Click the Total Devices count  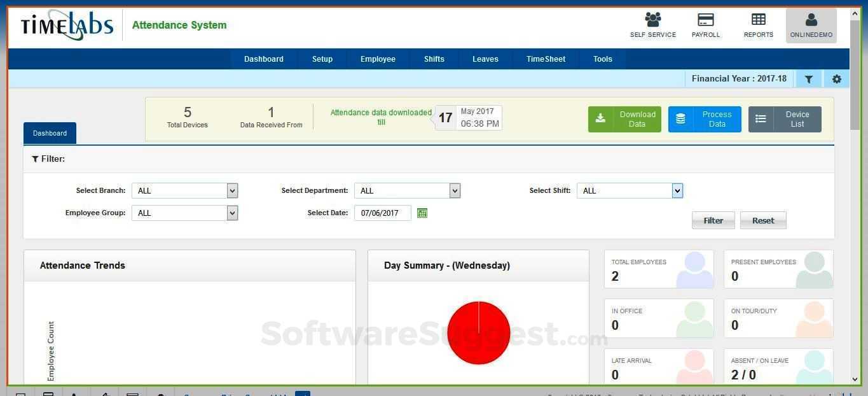[x=188, y=113]
